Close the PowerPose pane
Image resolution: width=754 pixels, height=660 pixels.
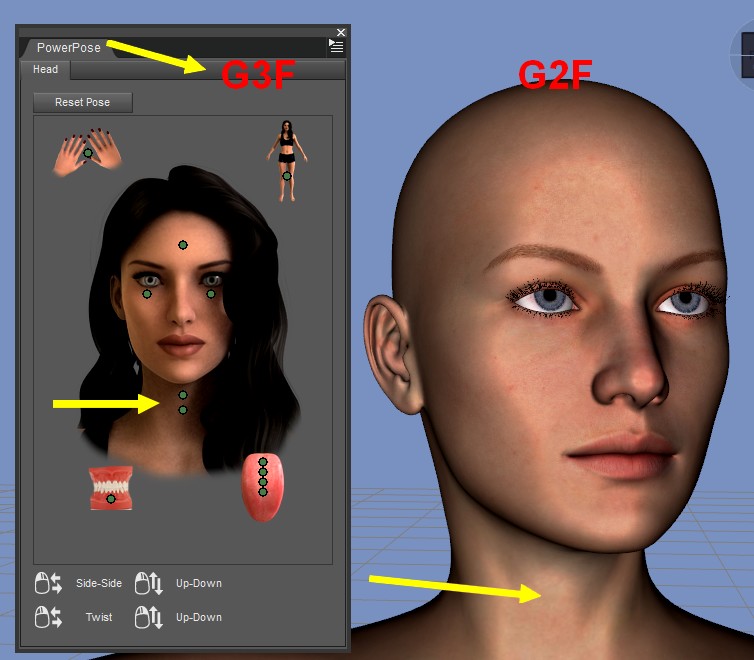pyautogui.click(x=341, y=32)
